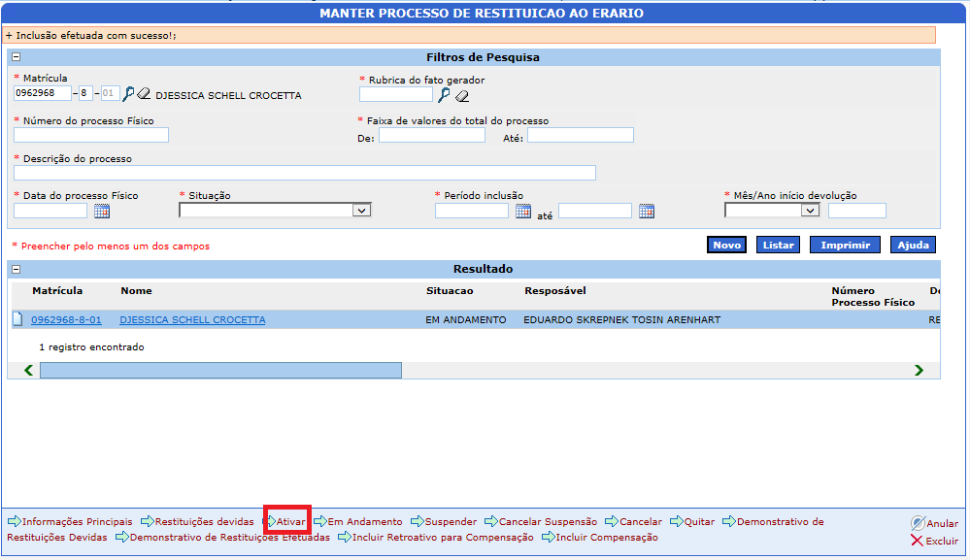Open calendar for Data do processo Físico
The width and height of the screenshot is (970, 560).
[102, 211]
